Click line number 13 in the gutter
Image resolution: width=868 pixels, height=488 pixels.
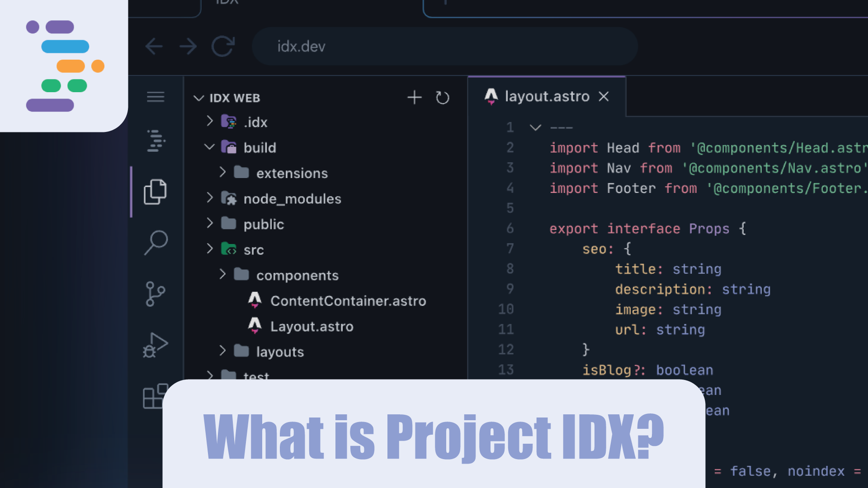click(x=505, y=370)
